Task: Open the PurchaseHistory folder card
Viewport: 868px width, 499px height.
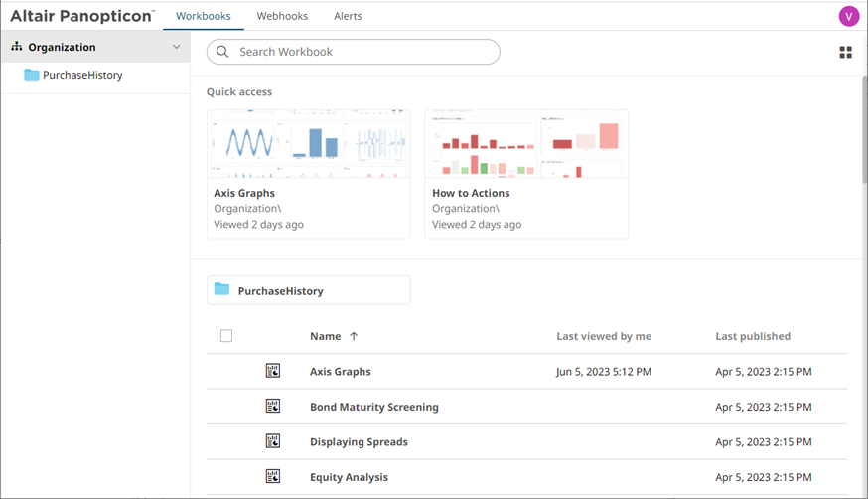Action: click(308, 290)
